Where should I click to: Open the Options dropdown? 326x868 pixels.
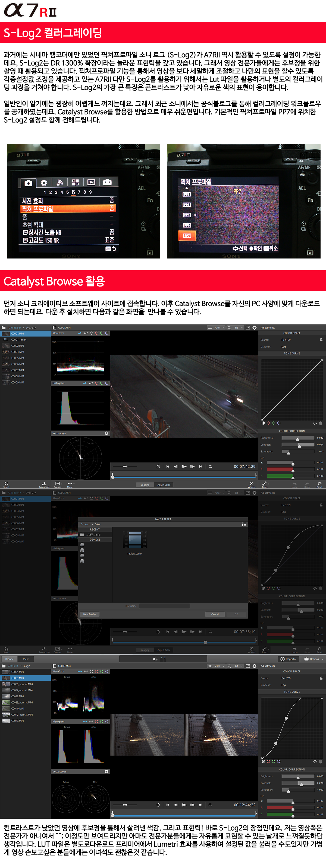(x=314, y=659)
